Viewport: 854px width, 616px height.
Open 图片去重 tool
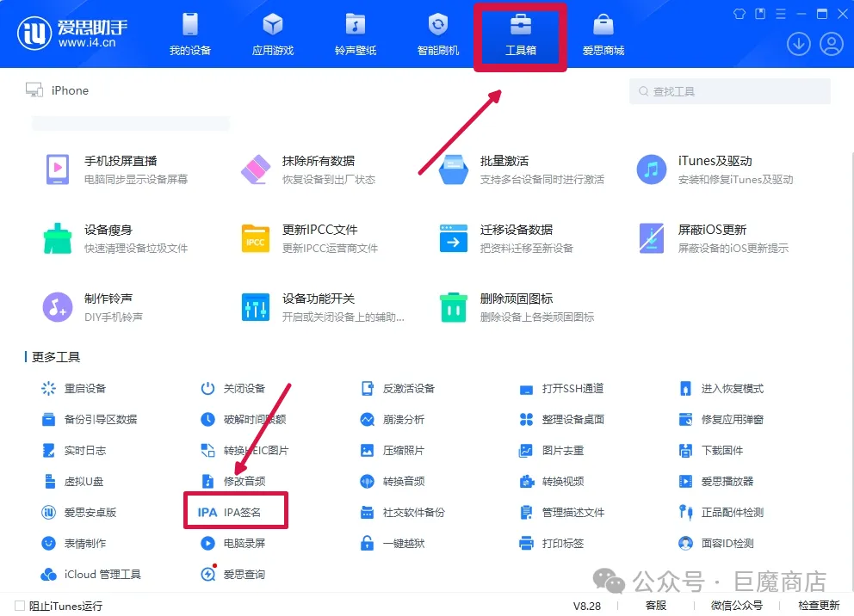(x=551, y=451)
